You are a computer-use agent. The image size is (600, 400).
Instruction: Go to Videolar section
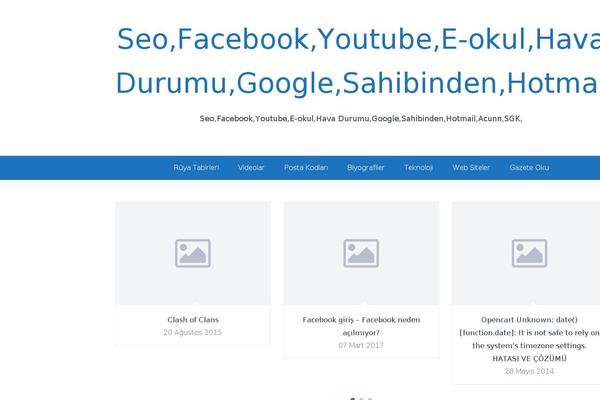251,168
